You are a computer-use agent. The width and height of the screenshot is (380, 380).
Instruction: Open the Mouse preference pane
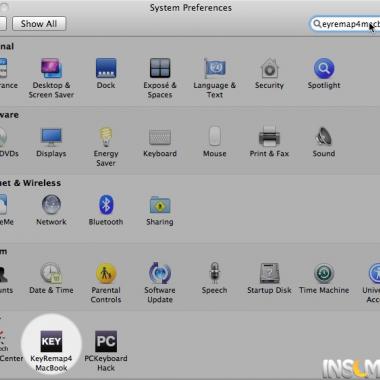215,142
